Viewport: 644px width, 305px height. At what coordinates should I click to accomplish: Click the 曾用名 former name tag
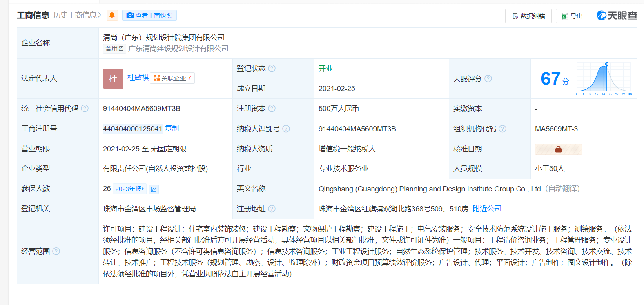pyautogui.click(x=114, y=49)
